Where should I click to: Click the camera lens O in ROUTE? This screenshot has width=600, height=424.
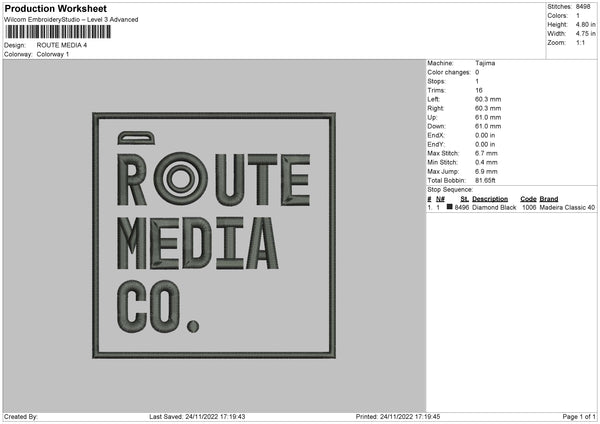coord(180,178)
